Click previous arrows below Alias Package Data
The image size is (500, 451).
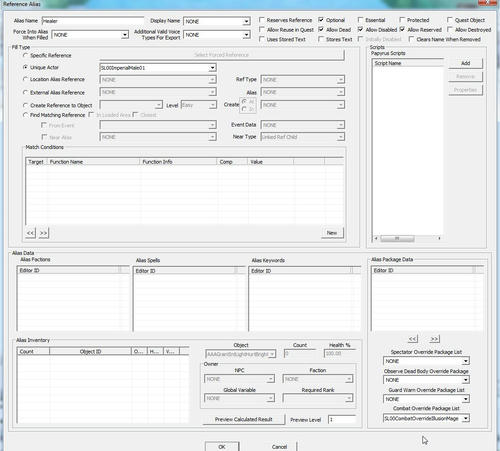(x=413, y=339)
